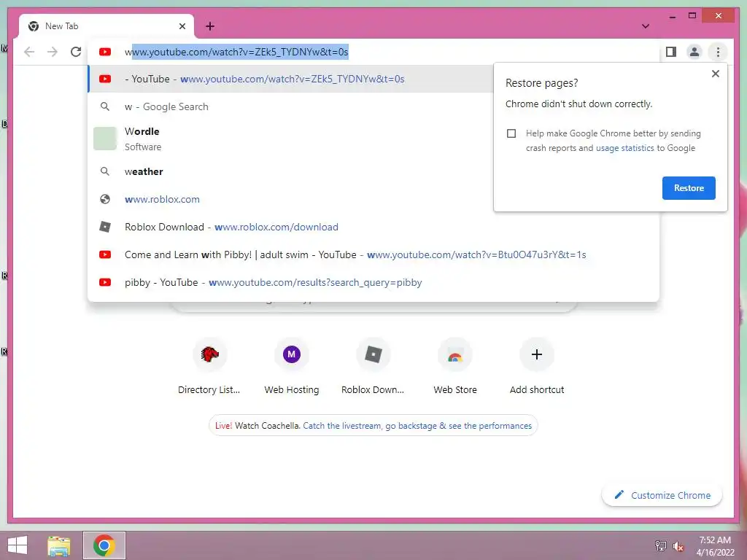Click the browser Back arrow
Screen dimensions: 747x560
(x=29, y=52)
